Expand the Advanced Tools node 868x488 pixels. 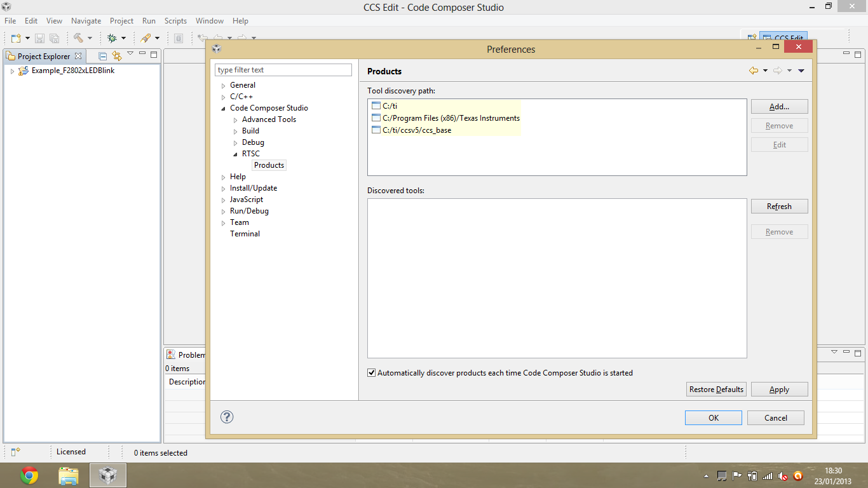pos(235,119)
